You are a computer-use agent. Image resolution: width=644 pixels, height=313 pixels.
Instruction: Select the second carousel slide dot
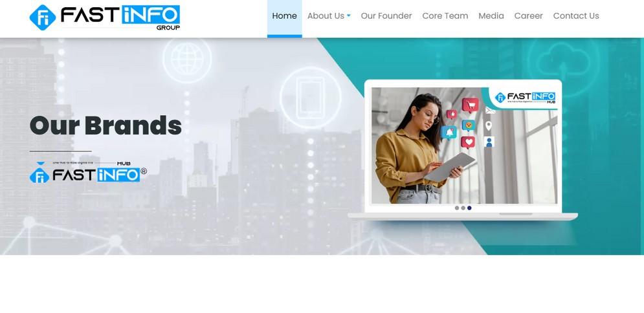click(x=463, y=208)
